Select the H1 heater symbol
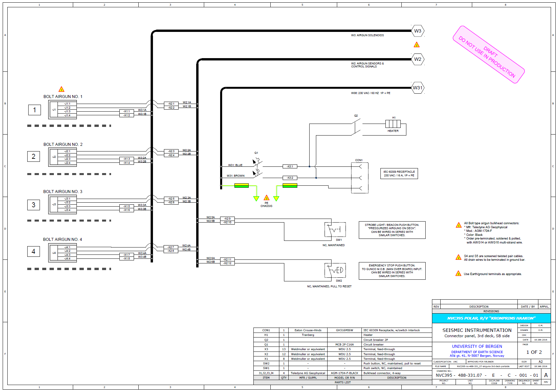Image resolution: width=558 pixels, height=392 pixels. tap(393, 124)
